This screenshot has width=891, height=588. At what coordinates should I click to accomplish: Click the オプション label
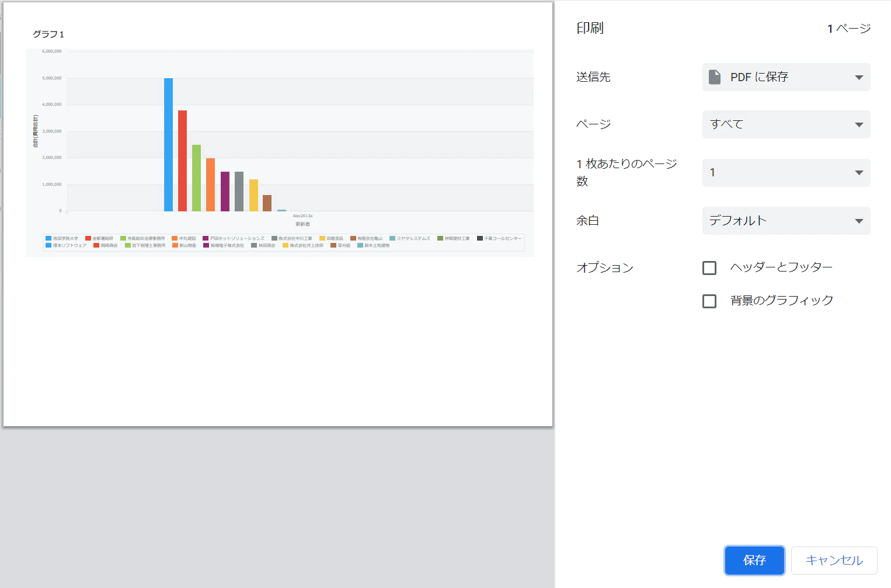pos(605,268)
